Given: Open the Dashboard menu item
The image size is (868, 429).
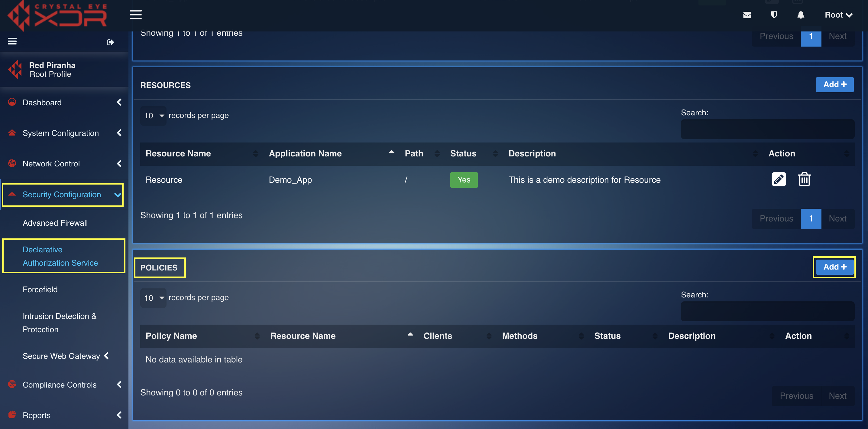Looking at the screenshot, I should [x=42, y=102].
